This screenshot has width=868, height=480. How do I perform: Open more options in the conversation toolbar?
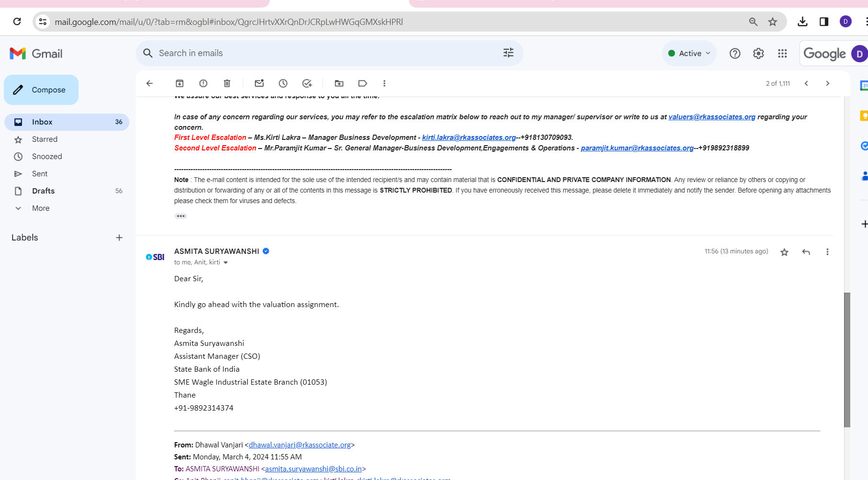tap(384, 83)
